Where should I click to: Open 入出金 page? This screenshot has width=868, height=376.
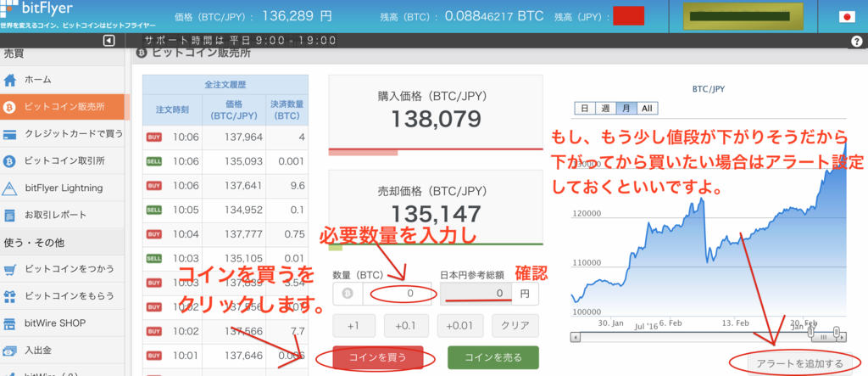click(x=62, y=351)
